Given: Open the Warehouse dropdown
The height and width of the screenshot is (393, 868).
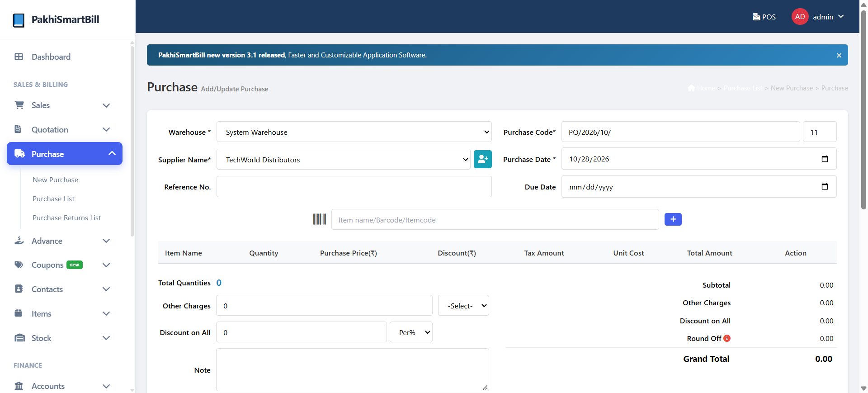Looking at the screenshot, I should (x=354, y=132).
